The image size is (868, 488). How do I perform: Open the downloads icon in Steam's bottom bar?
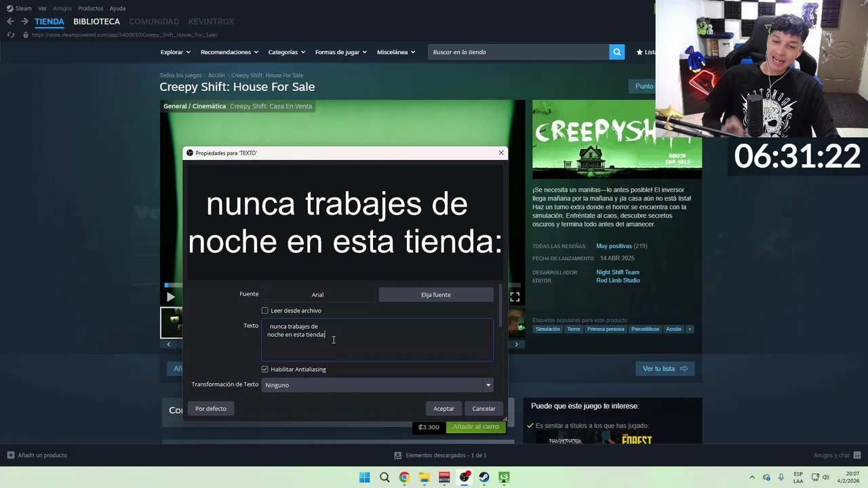click(398, 455)
